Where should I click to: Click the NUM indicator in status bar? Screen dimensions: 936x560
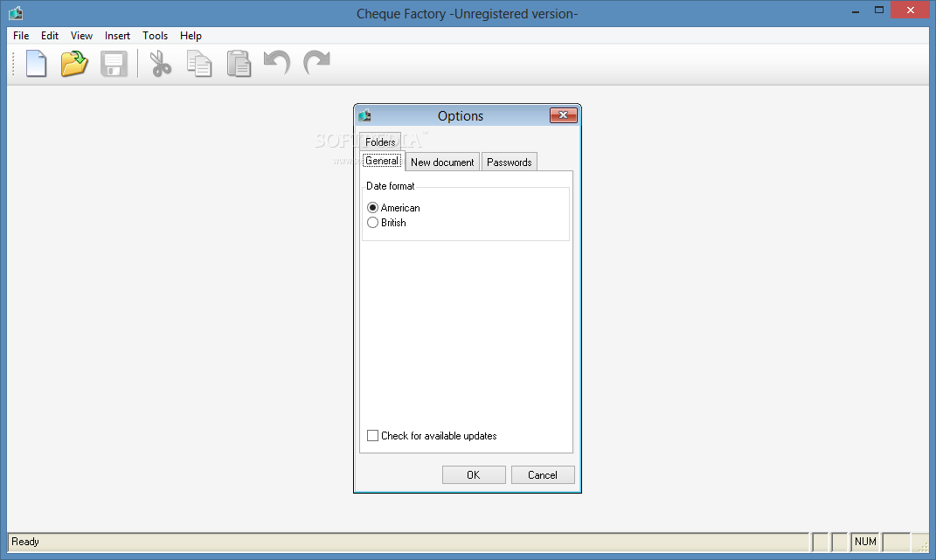click(865, 542)
